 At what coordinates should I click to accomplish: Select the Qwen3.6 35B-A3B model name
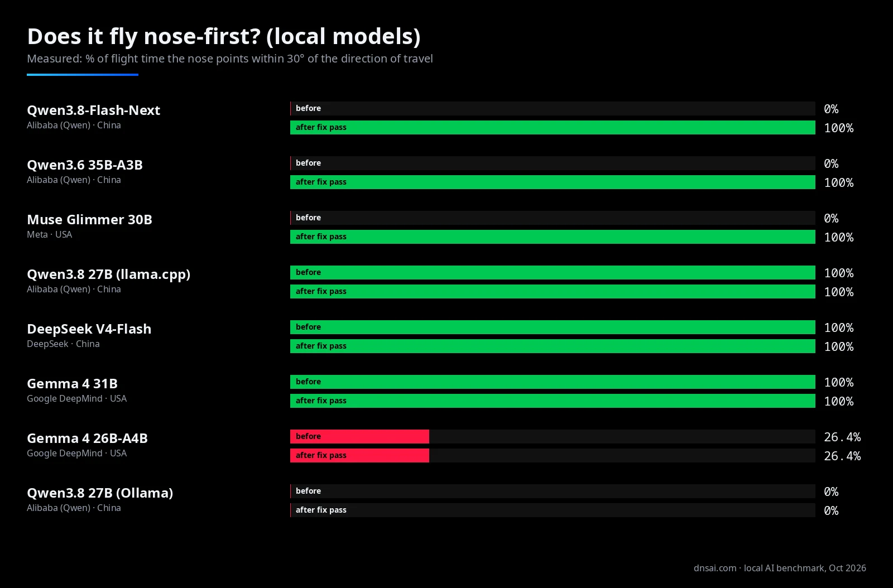coord(85,165)
